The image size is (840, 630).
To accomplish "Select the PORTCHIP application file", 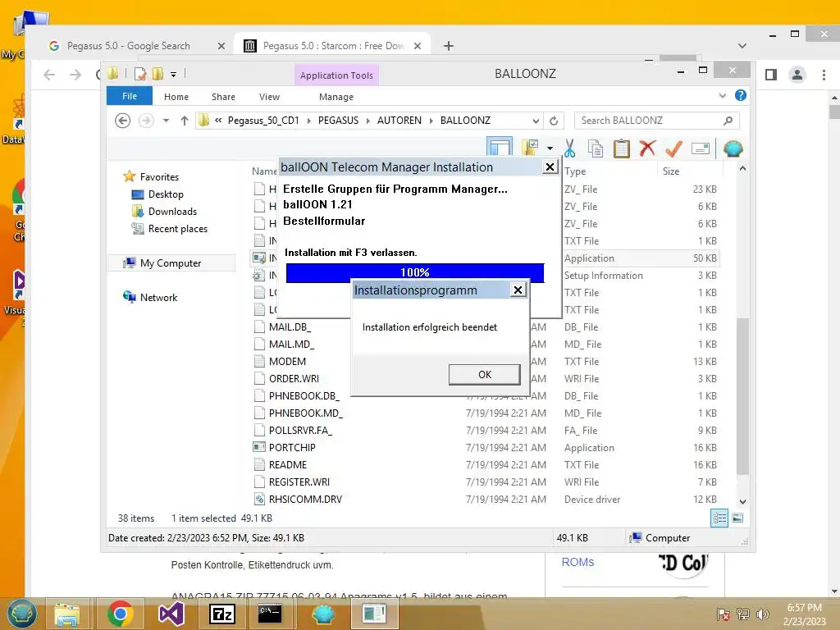I will (x=292, y=447).
